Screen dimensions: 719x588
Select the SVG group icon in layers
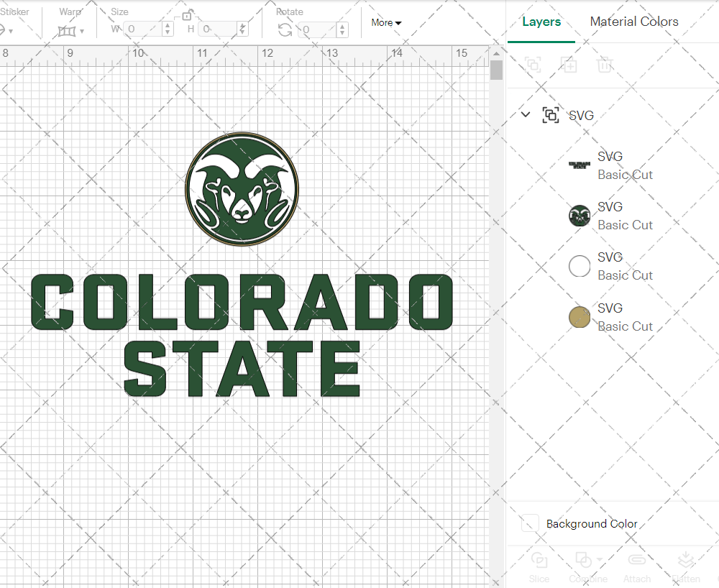[x=550, y=114]
